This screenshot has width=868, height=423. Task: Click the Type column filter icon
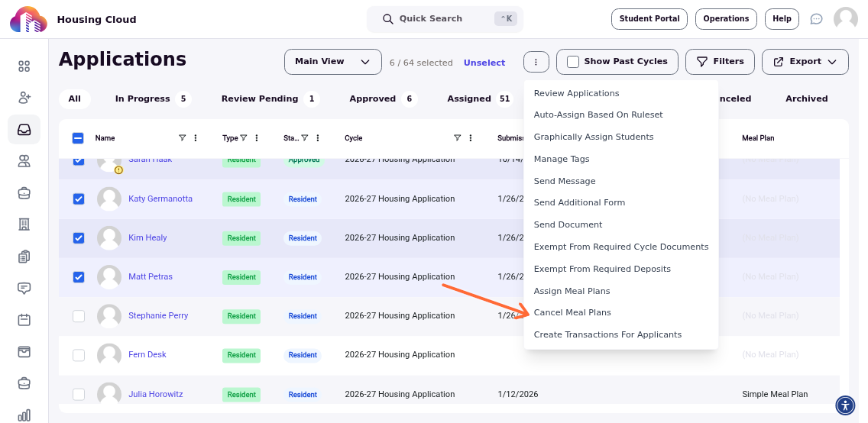244,137
